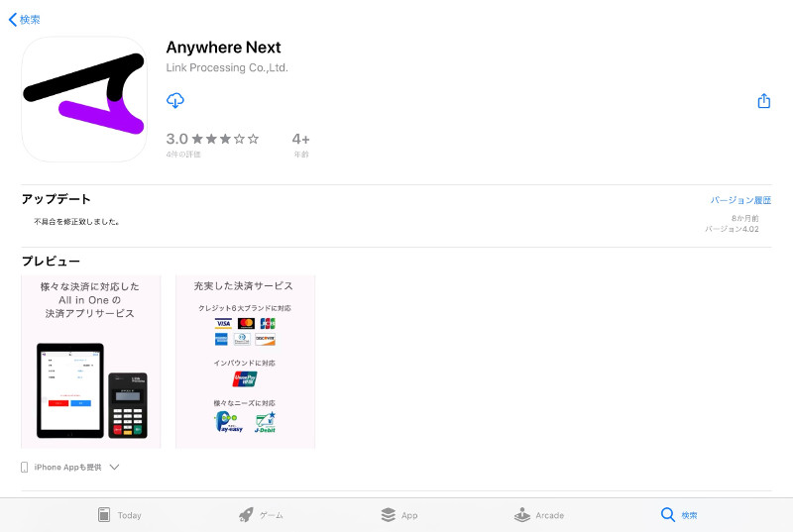The width and height of the screenshot is (793, 532).
Task: Tap the 不具合を修正致しました update note
Action: [x=77, y=222]
